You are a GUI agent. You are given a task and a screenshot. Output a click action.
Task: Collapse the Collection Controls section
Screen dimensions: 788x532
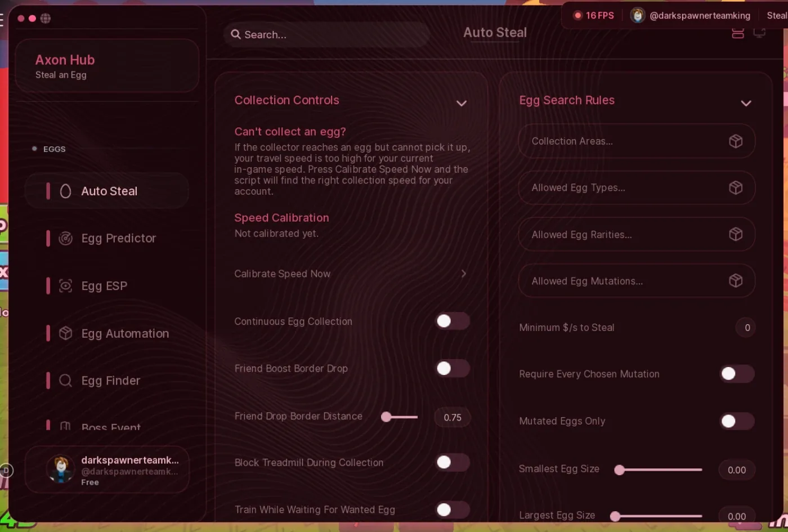tap(462, 103)
